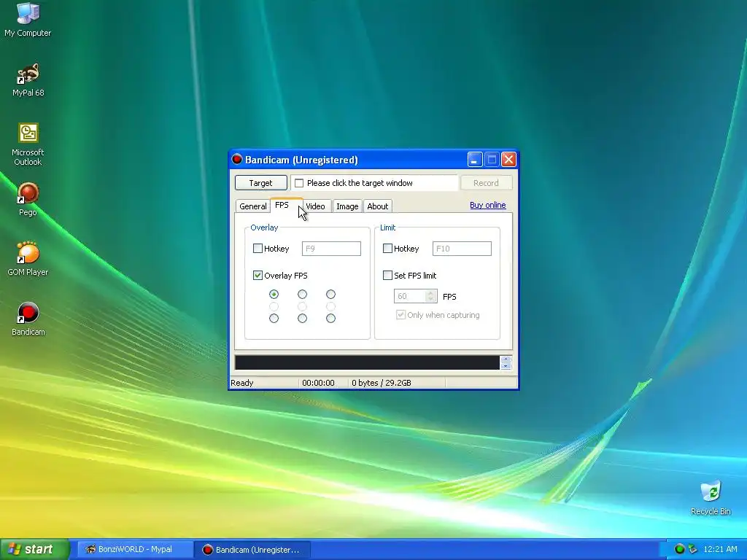Minimize the Bandicam window
The image size is (747, 560).
pos(475,160)
